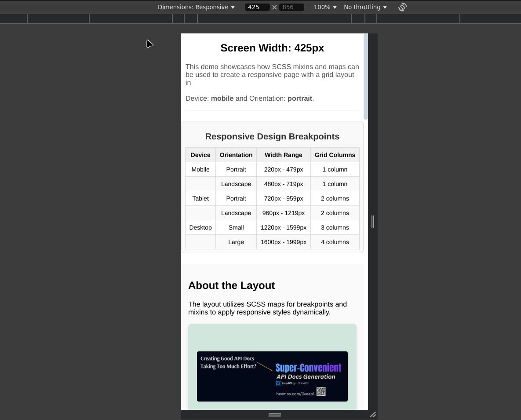The image size is (521, 420).
Task: Click the 'Desktop' table cell
Action: [200, 228]
